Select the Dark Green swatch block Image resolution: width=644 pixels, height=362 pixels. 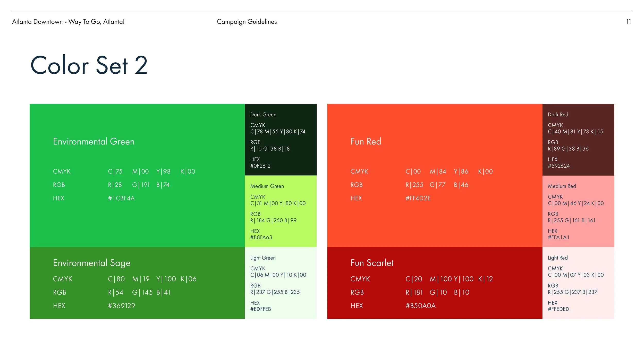point(281,140)
